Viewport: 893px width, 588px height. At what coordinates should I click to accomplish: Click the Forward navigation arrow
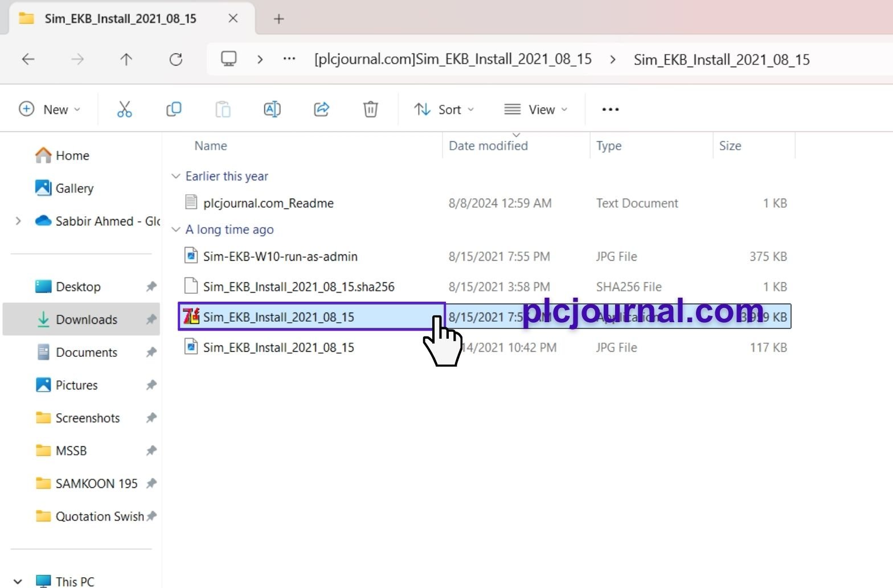coord(77,59)
